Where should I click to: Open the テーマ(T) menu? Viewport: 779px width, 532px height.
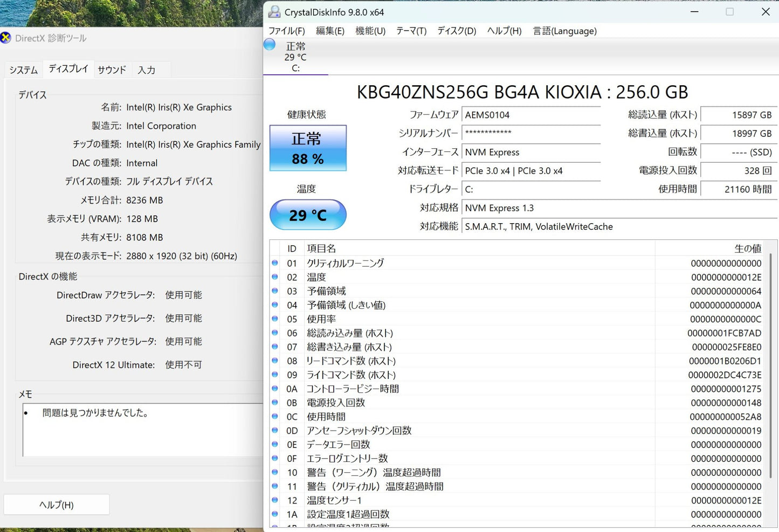(411, 31)
